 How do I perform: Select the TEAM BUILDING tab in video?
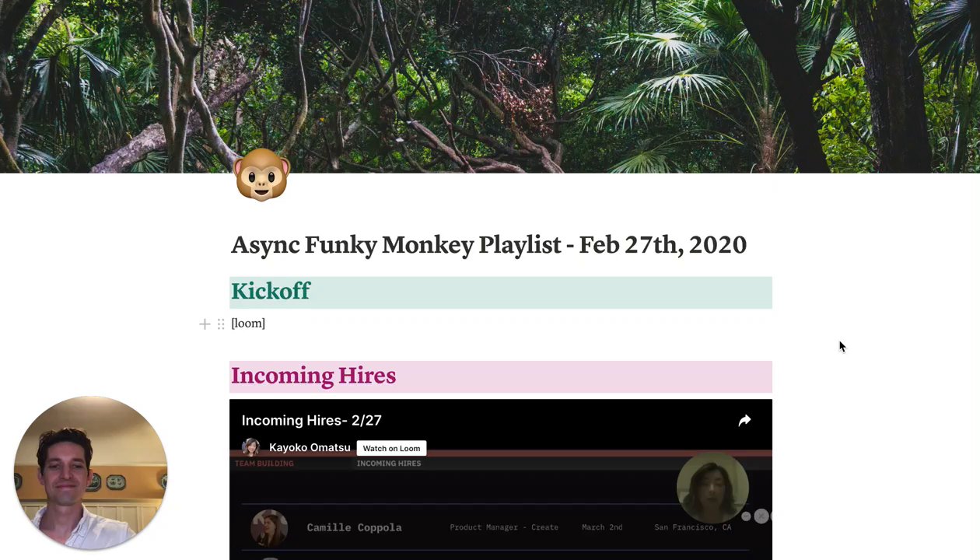(264, 464)
